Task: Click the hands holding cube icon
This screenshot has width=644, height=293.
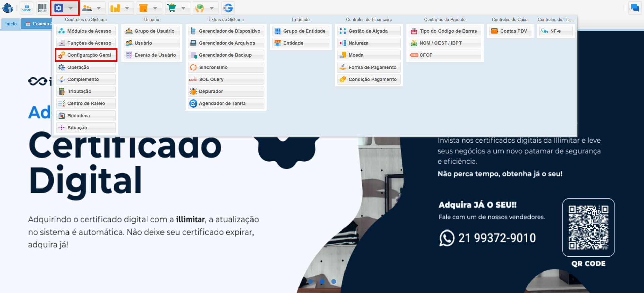Action: pyautogui.click(x=200, y=8)
